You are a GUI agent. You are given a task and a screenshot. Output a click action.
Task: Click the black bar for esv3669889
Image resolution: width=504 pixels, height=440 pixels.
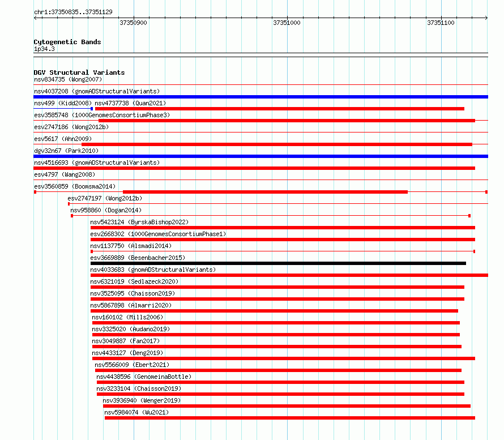[x=279, y=263]
